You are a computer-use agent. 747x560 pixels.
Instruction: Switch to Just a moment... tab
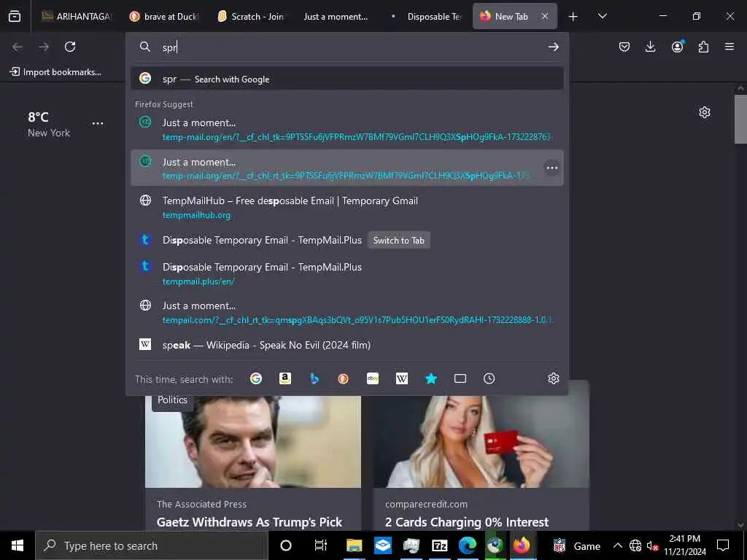point(336,16)
